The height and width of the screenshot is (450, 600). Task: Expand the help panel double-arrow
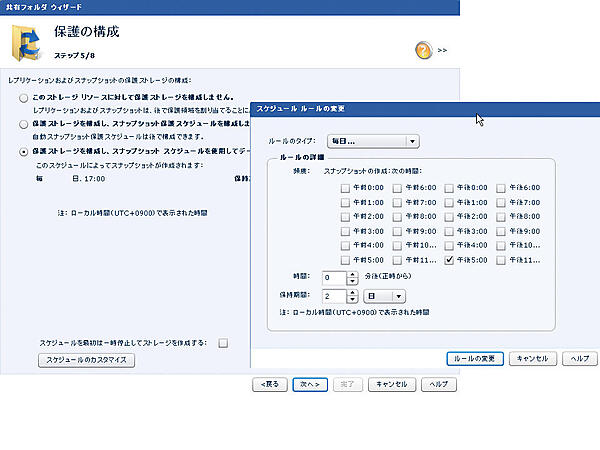442,50
